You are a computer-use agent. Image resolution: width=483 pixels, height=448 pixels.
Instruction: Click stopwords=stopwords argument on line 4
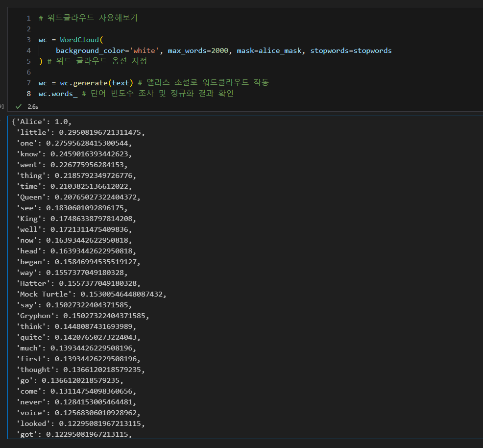[x=351, y=50]
